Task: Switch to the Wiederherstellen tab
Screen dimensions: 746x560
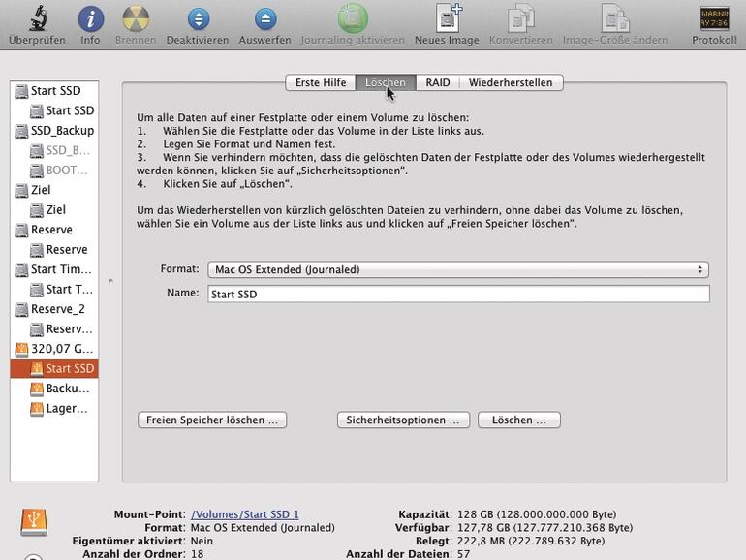Action: pos(511,82)
